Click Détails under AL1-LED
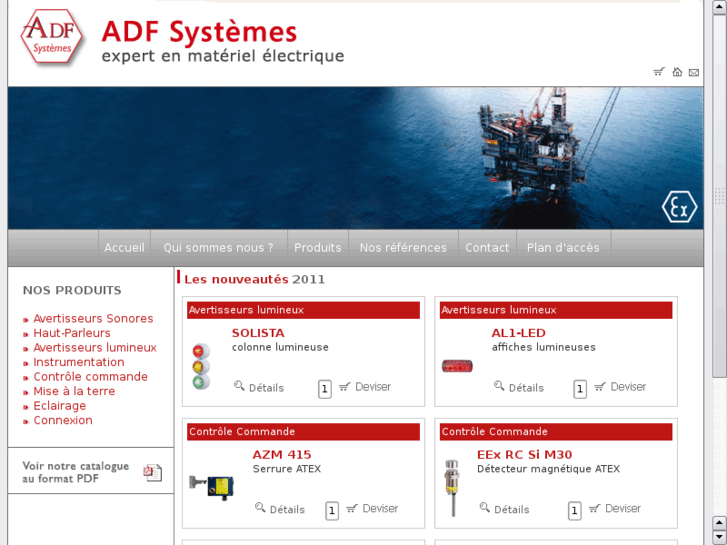 526,388
